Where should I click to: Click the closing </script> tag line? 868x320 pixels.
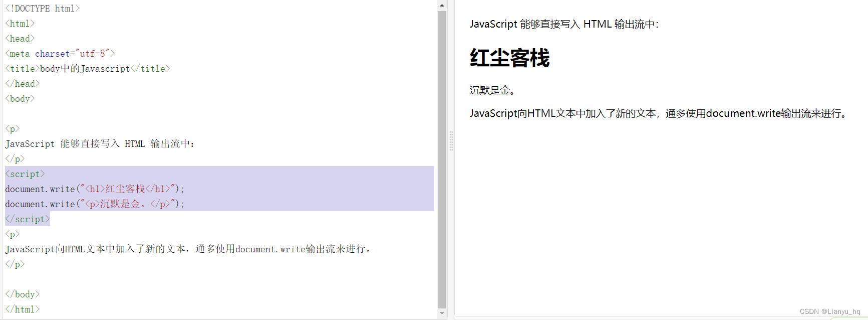coord(28,219)
